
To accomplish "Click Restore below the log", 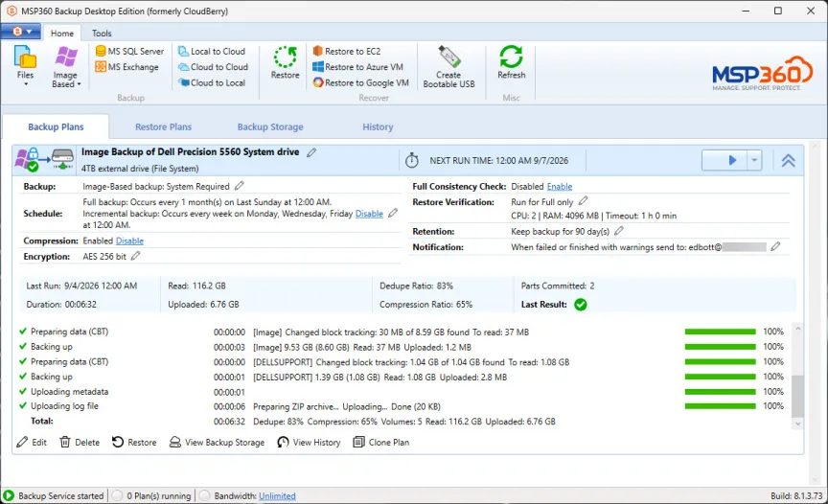I will 134,443.
